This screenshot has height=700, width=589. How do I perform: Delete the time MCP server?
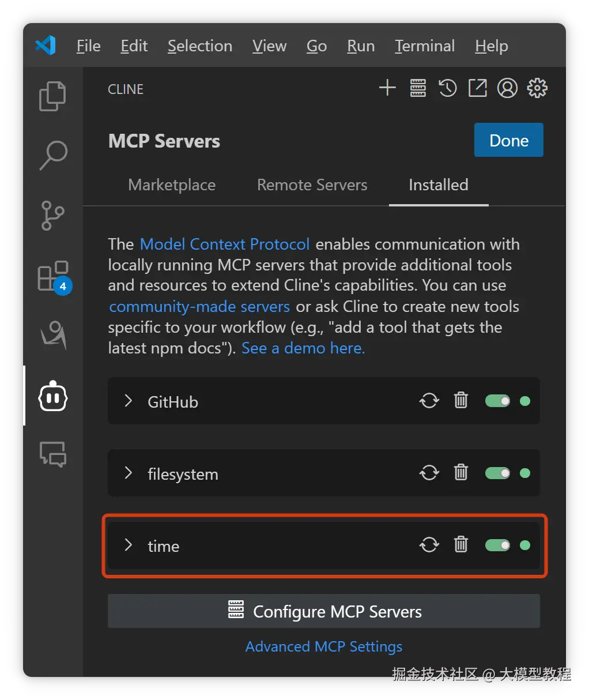pyautogui.click(x=461, y=544)
